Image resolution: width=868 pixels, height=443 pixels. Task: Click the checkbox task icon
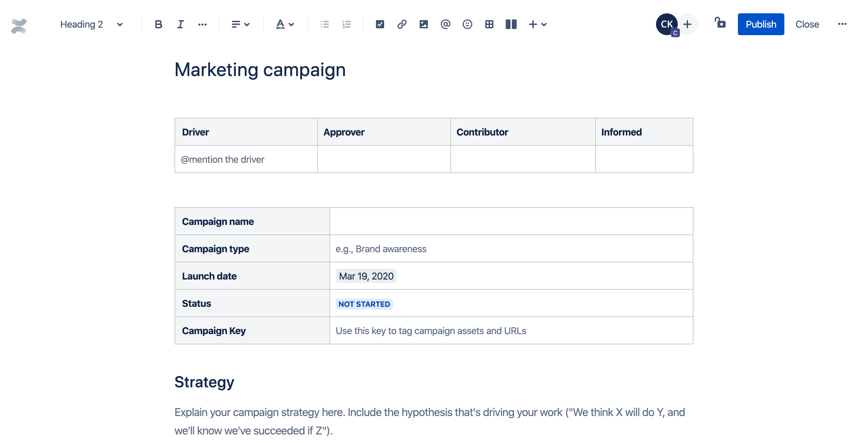379,24
